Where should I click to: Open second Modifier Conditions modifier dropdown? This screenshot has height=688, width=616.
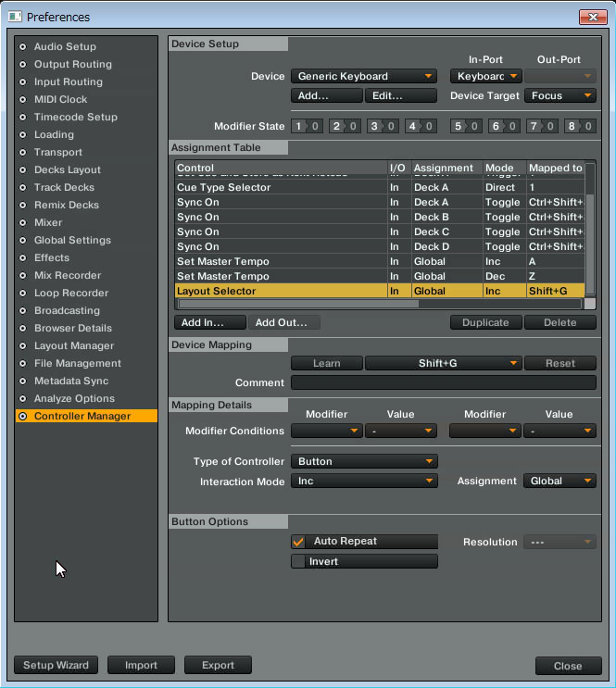pos(485,431)
